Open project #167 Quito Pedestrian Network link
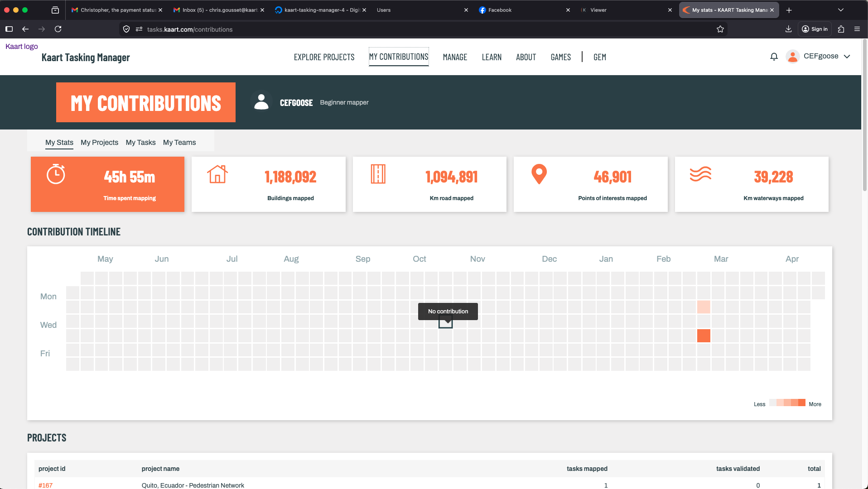Screen dimensions: 868x489 click(x=45, y=485)
